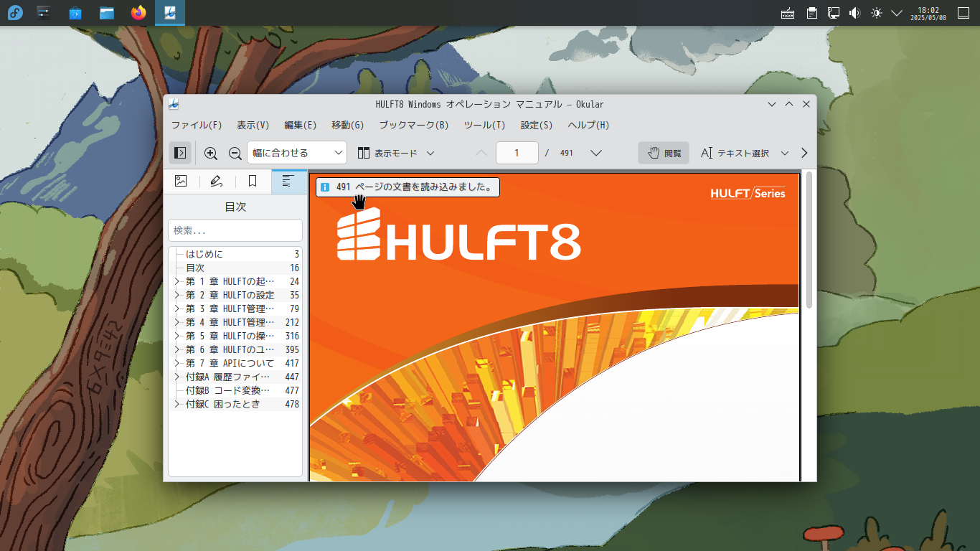Open the system settings panel icon

44,12
